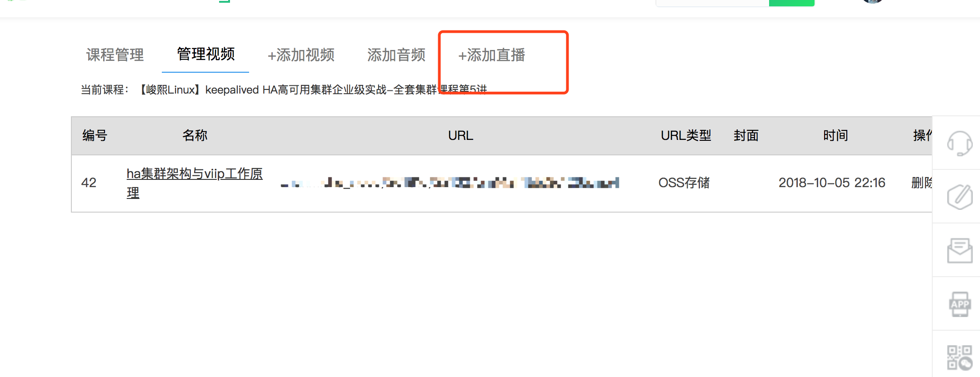Open the ha集群架构与viip工作原理 video link
Image resolution: width=980 pixels, height=377 pixels.
[195, 183]
